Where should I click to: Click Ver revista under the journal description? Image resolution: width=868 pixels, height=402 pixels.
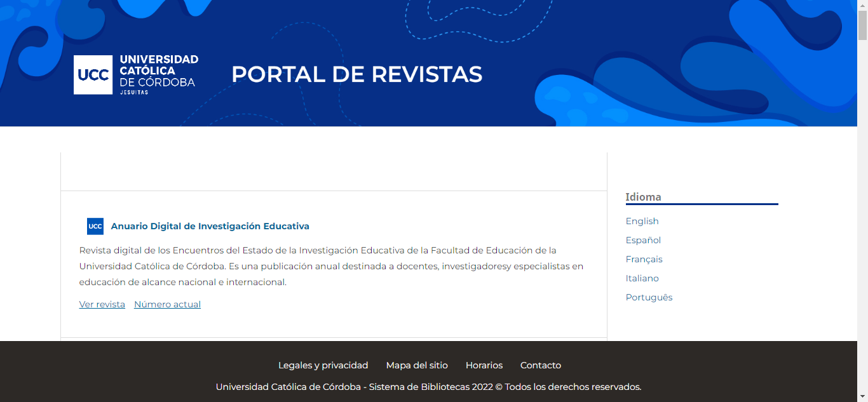tap(102, 304)
